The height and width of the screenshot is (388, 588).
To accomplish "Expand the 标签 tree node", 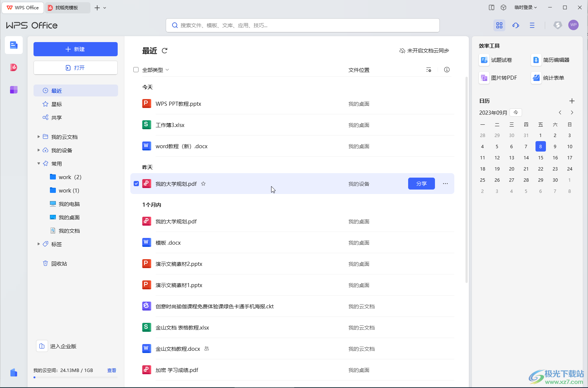I will click(x=38, y=244).
